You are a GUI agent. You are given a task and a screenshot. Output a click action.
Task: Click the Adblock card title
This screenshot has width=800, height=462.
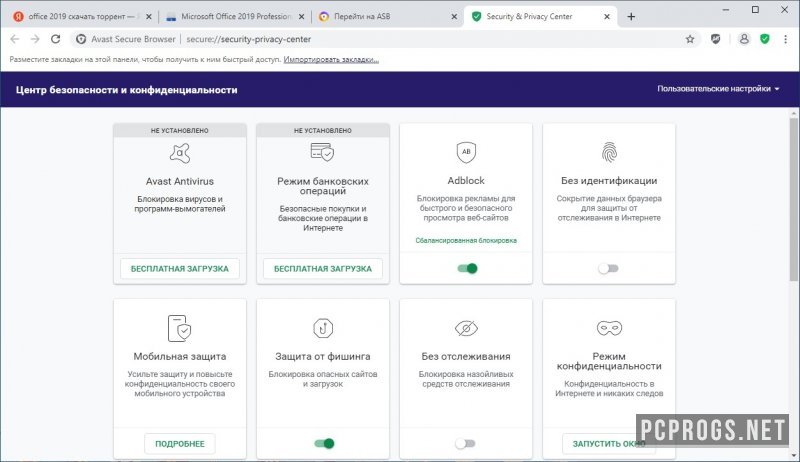[x=466, y=181]
